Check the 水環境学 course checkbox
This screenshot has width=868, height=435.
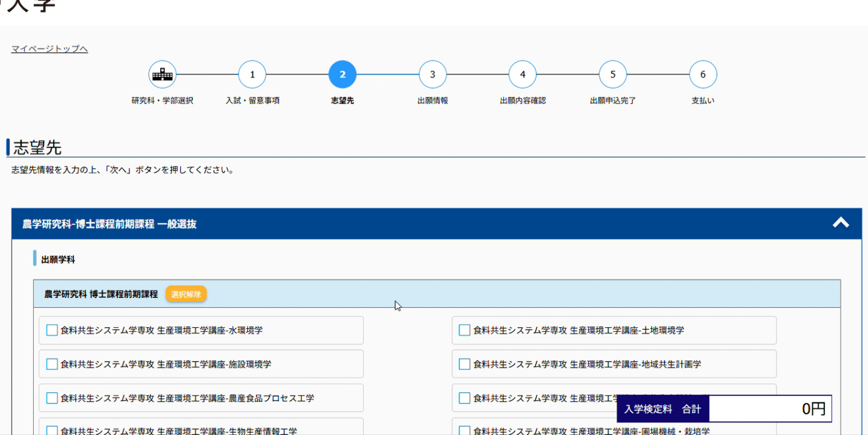52,331
